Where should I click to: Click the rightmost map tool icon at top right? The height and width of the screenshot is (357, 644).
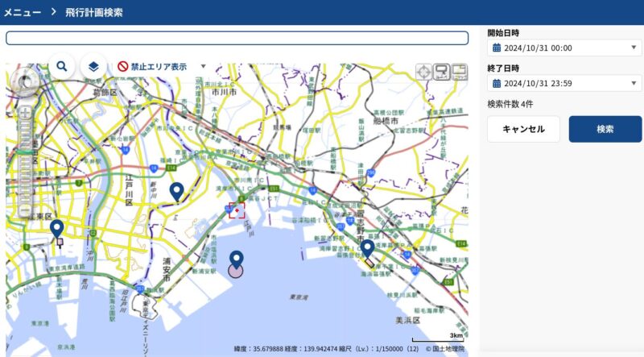pos(459,72)
